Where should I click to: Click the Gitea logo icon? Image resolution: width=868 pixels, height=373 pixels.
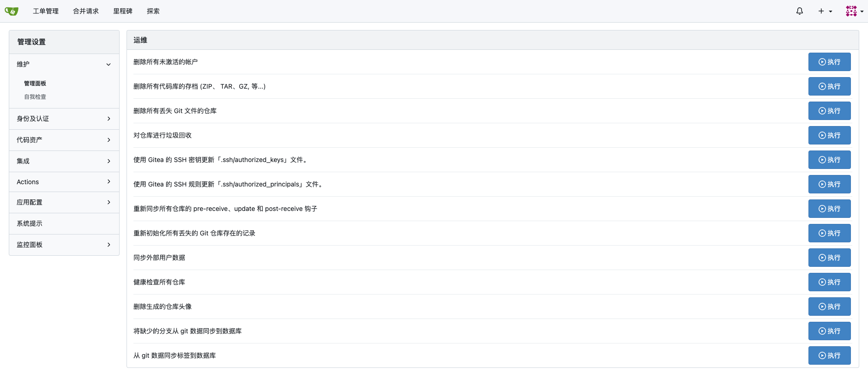pos(12,11)
